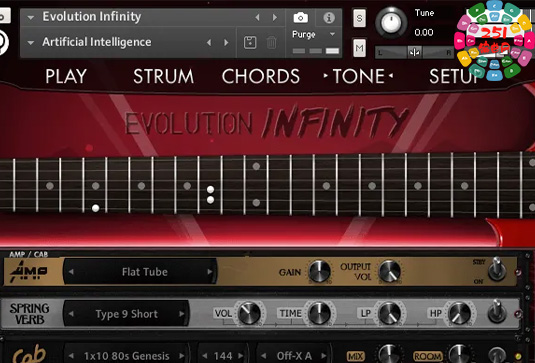535x363 pixels.
Task: Click the lone white fret marker on the lowest string
Action: pos(96,208)
